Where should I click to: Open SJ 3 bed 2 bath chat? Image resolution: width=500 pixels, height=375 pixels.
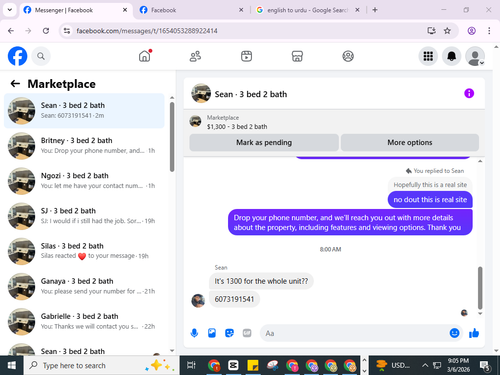coord(84,216)
